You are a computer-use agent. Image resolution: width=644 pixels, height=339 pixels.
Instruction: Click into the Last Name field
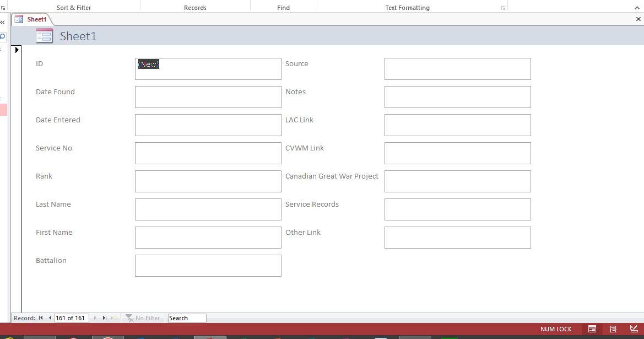(x=208, y=209)
